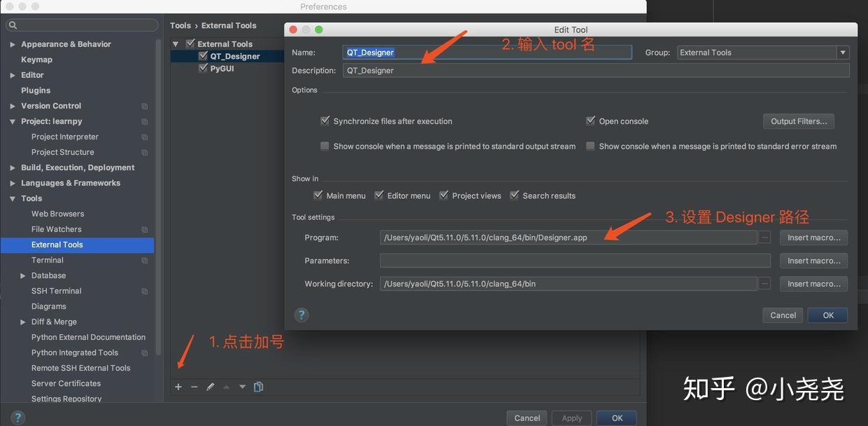868x426 pixels.
Task: Click the plus icon to add new tool
Action: 178,386
